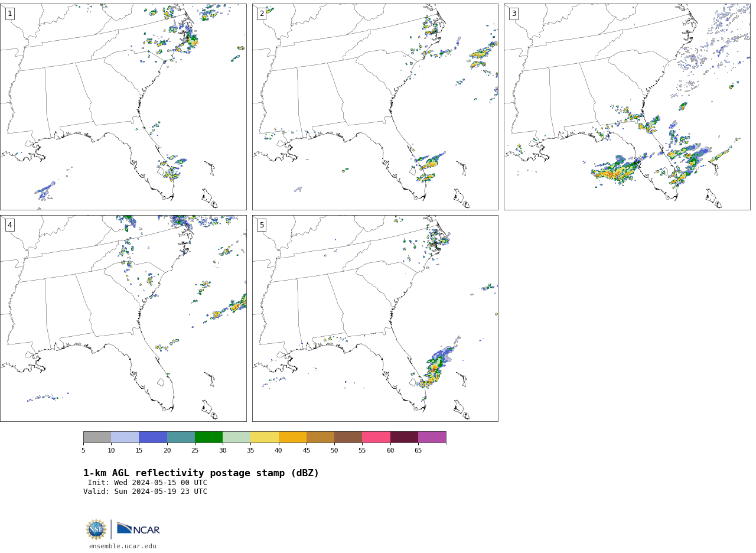Click the pale green 30-35 dBZ swatch

(x=236, y=437)
